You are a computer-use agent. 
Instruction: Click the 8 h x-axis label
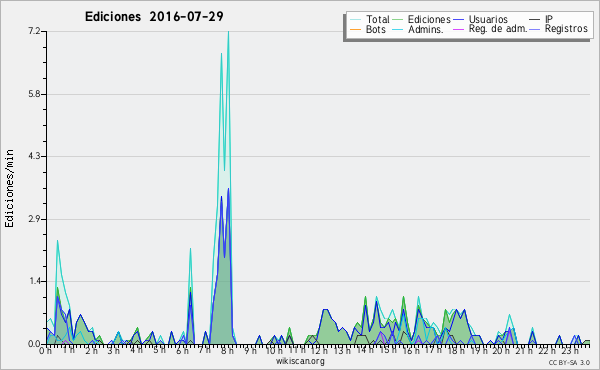click(x=227, y=351)
